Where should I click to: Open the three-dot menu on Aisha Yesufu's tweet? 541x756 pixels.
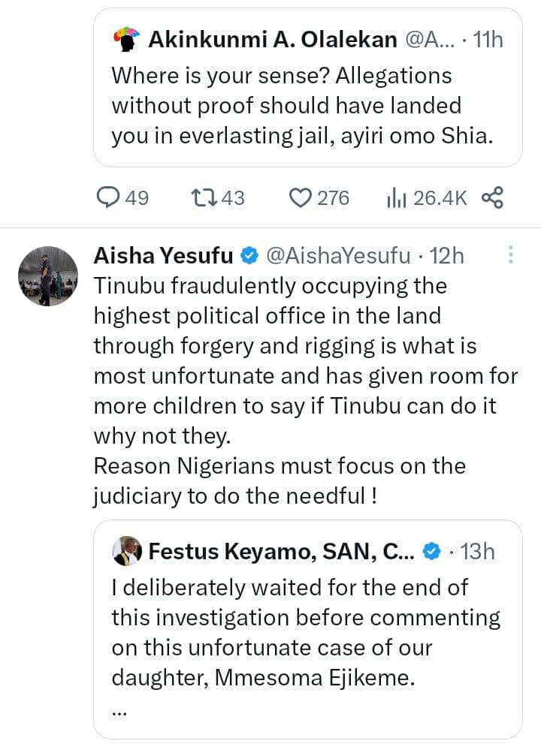(x=511, y=255)
